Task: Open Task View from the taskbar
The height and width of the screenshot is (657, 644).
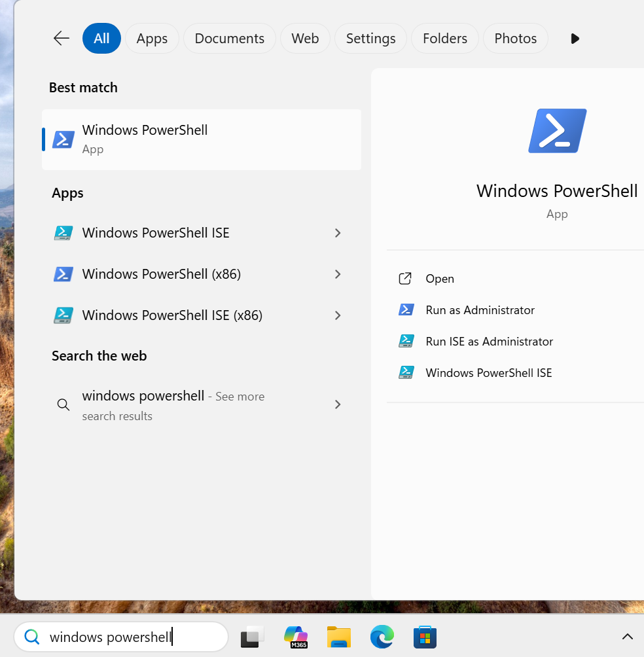Action: (252, 637)
